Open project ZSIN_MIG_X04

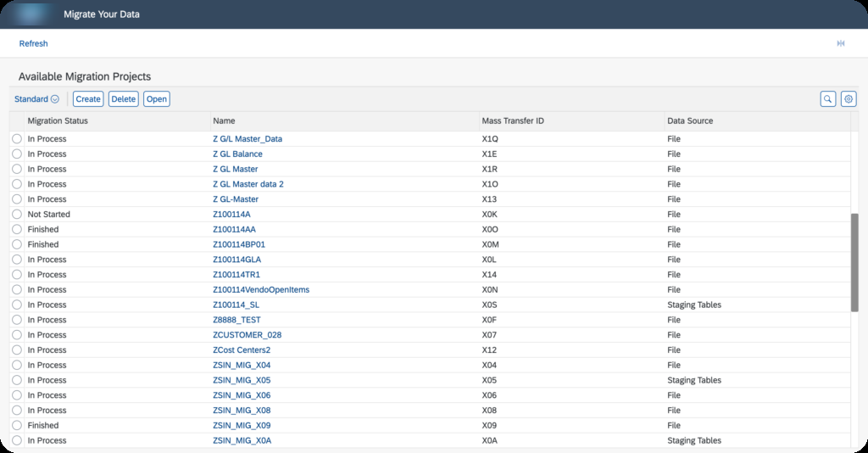tap(242, 365)
